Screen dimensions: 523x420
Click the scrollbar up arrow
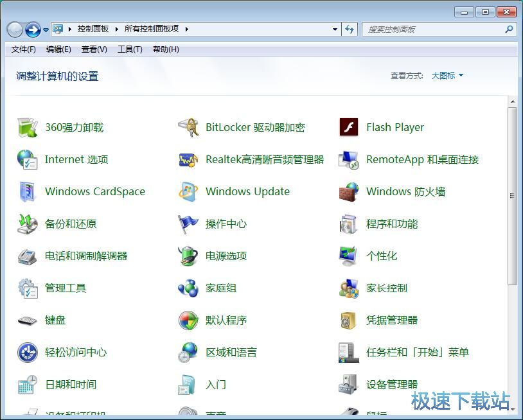pyautogui.click(x=512, y=101)
